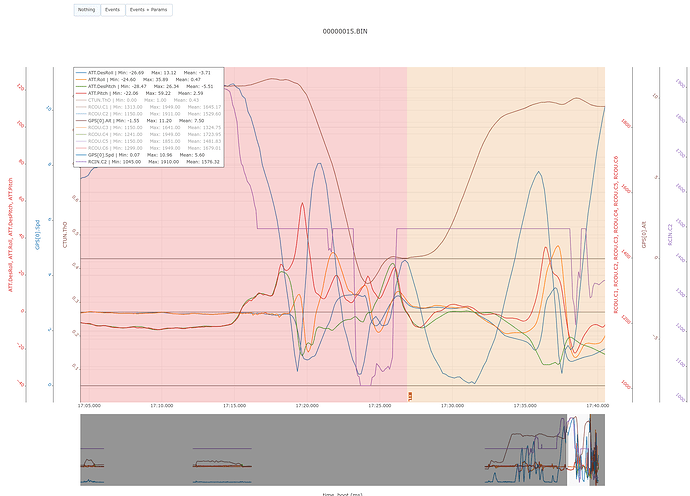Toggle ATT.Pitch trace in legend
This screenshot has height=496, width=690.
click(x=140, y=93)
